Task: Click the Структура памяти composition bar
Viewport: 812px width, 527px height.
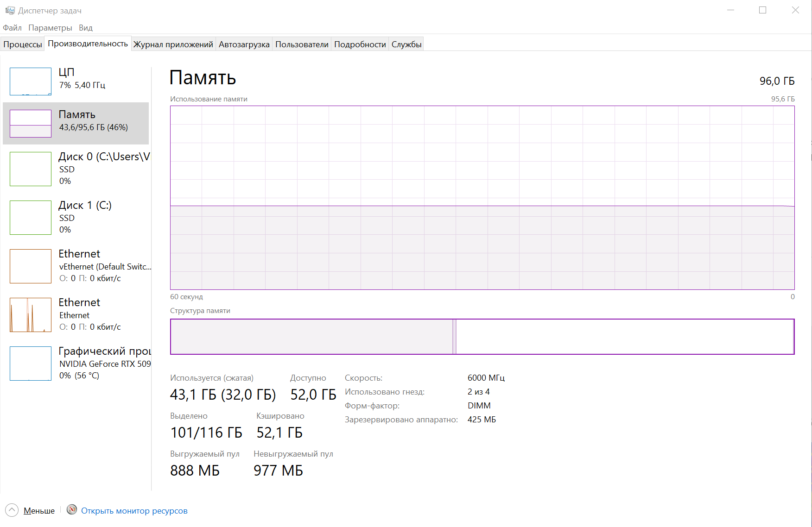Action: pos(482,337)
